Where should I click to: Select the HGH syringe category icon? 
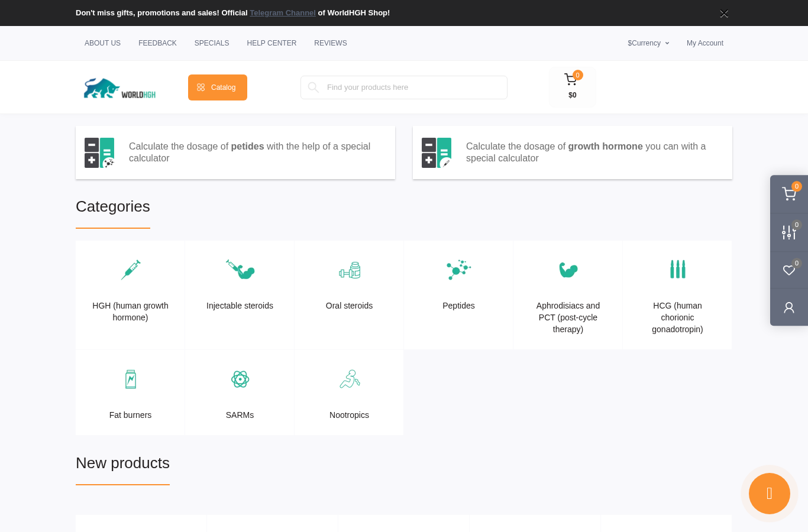point(131,270)
